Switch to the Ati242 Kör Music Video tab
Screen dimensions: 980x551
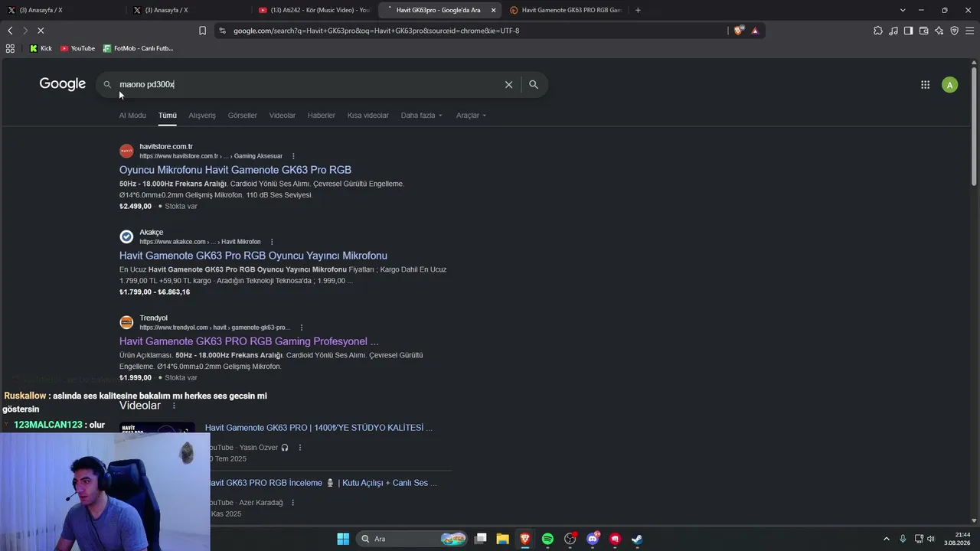pyautogui.click(x=314, y=10)
